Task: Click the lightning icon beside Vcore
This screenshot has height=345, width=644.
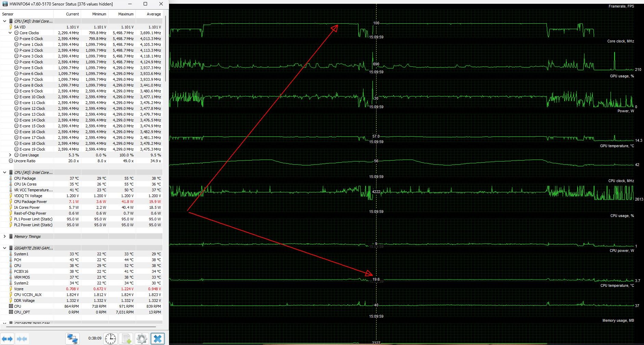Action: tap(11, 289)
